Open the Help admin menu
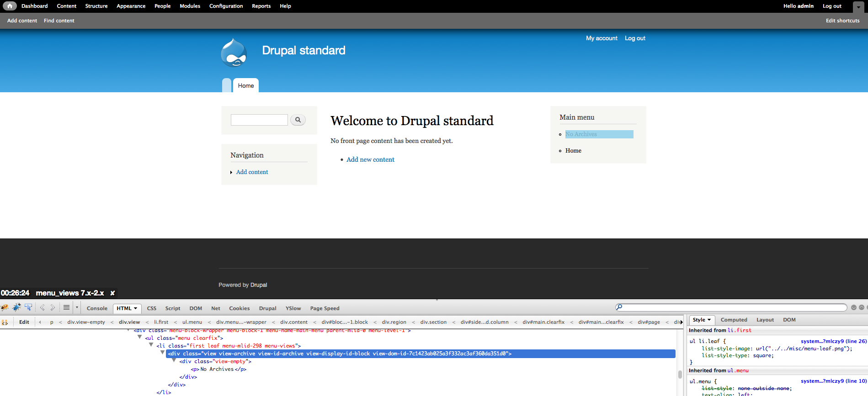The image size is (868, 396). pos(286,6)
